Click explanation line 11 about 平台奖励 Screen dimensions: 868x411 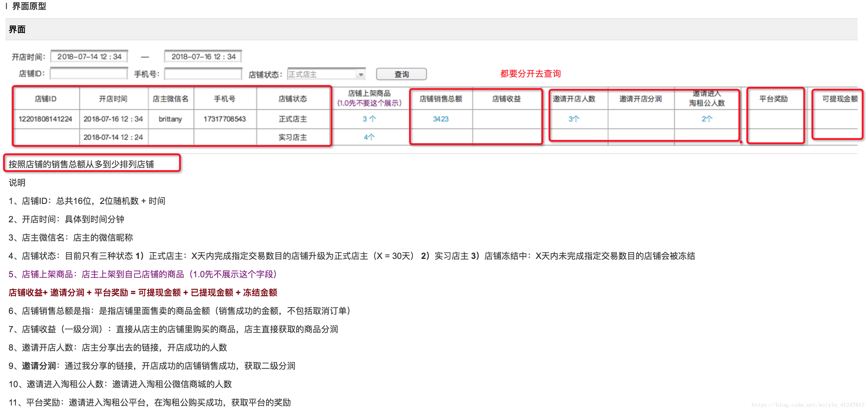pos(150,402)
